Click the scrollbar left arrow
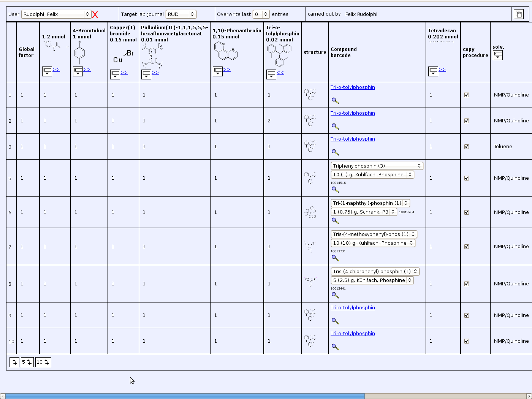This screenshot has width=532, height=399. (x=3, y=396)
